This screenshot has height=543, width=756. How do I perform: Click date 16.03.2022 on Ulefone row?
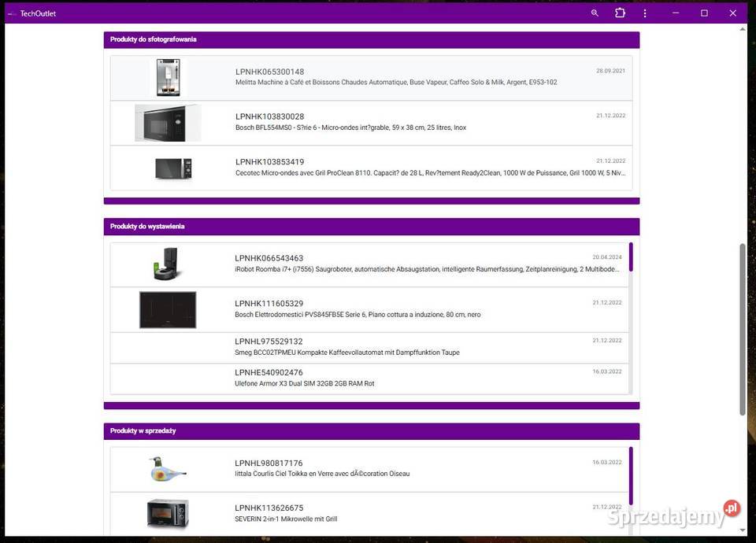tap(607, 371)
